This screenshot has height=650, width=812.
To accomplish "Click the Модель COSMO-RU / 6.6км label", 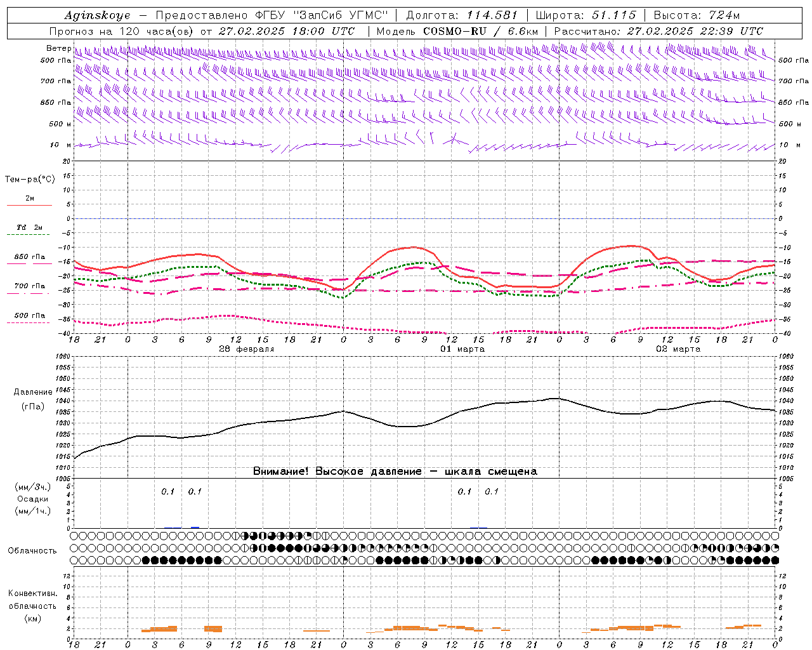I will (457, 31).
